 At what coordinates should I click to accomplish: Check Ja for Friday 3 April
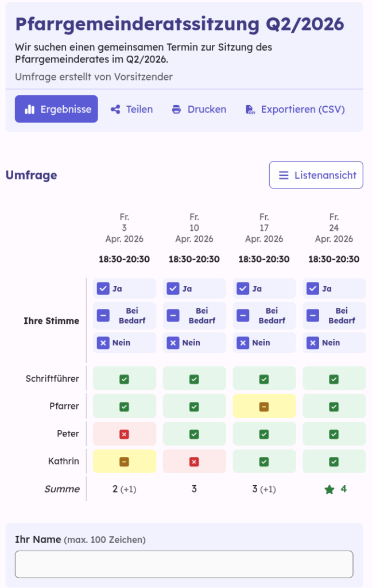pyautogui.click(x=103, y=288)
